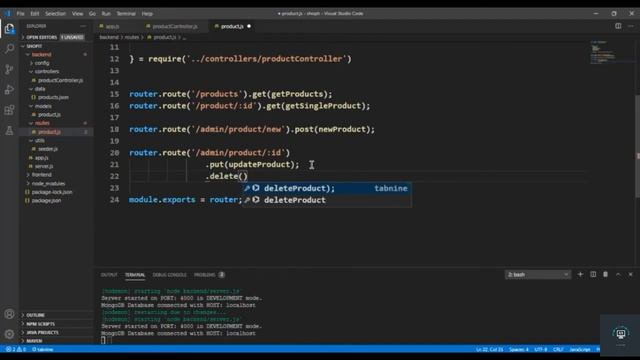Select the product.js editor tab

point(232,26)
